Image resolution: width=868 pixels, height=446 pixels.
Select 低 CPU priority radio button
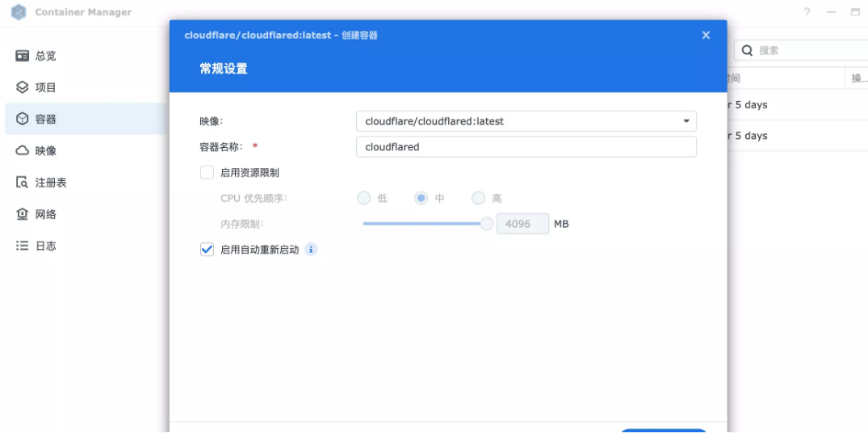pos(363,198)
